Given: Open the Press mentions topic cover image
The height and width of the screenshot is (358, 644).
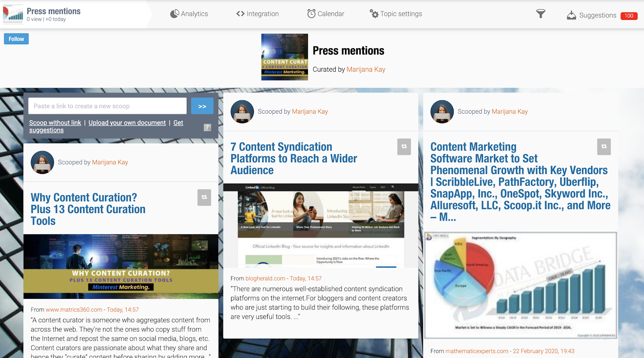Looking at the screenshot, I should pyautogui.click(x=285, y=57).
